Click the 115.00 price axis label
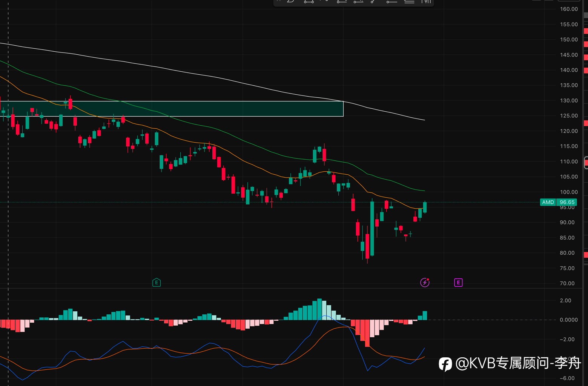 tap(569, 146)
